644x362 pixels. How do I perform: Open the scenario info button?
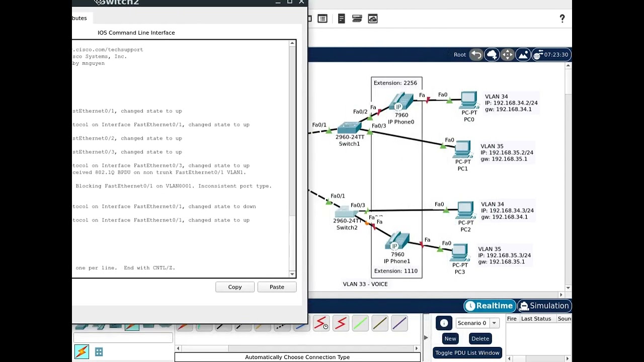(x=444, y=323)
